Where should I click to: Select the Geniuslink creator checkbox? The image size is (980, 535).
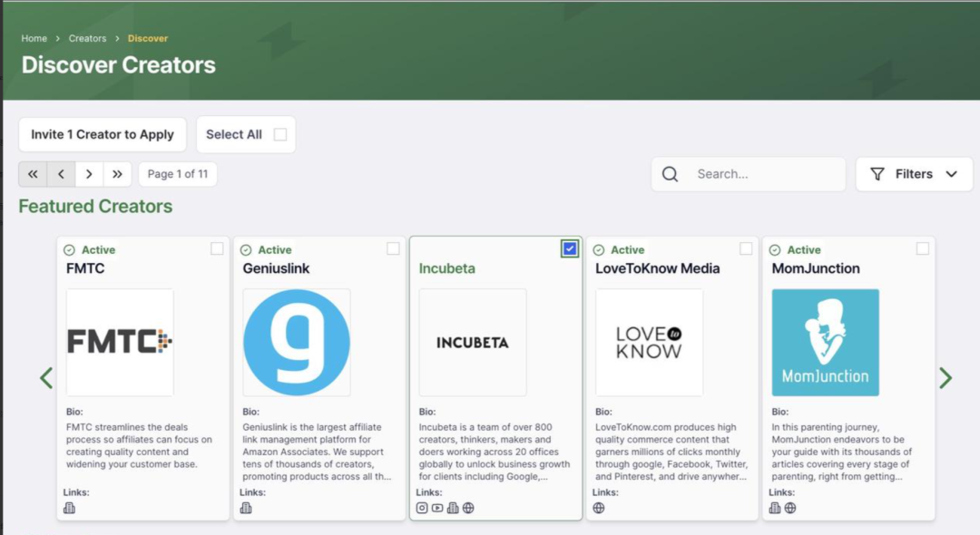pyautogui.click(x=393, y=248)
